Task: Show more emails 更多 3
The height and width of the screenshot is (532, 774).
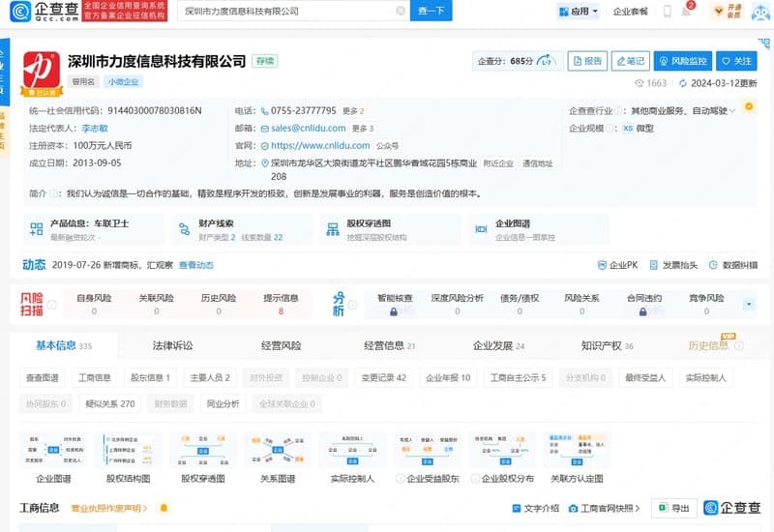Action: coord(363,129)
